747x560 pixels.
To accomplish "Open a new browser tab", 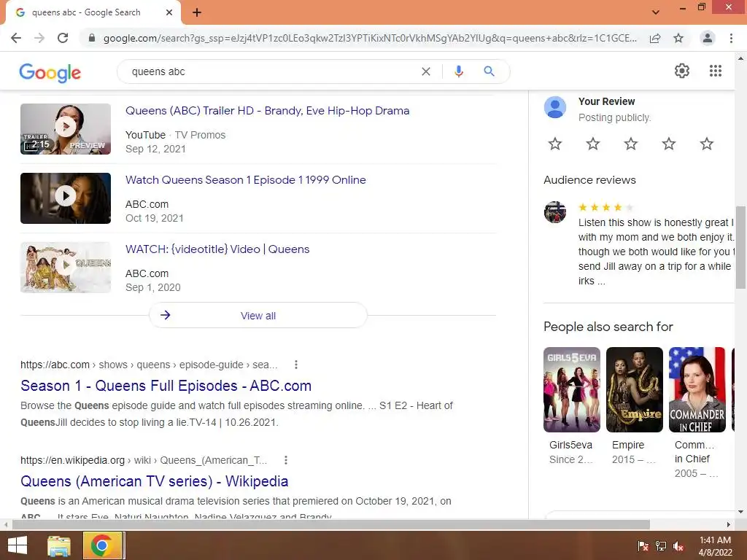I will coord(197,12).
